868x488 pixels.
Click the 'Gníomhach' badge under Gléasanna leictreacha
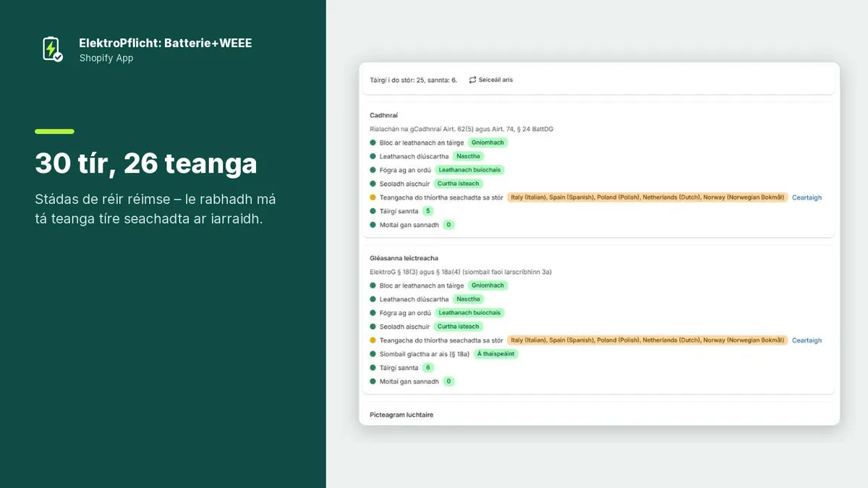tap(488, 286)
